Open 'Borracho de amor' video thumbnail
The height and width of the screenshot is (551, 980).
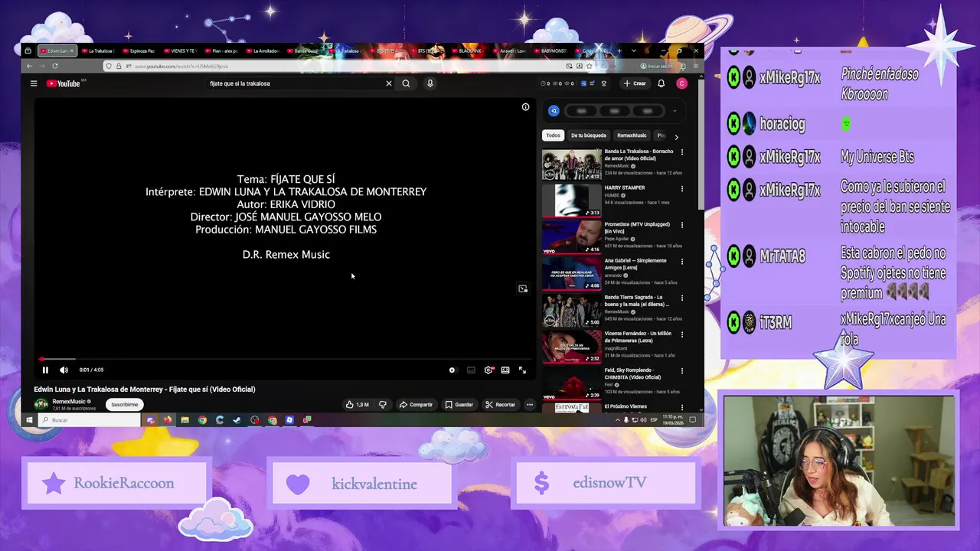tap(572, 165)
